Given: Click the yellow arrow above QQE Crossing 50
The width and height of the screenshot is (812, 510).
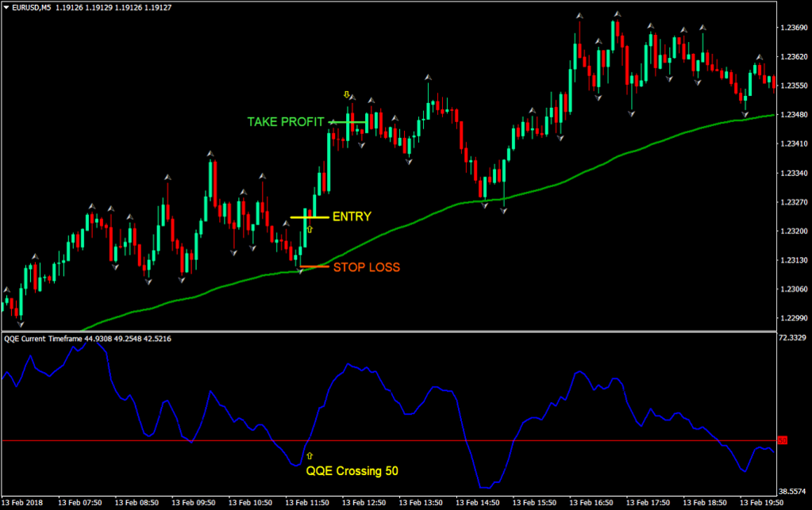Looking at the screenshot, I should point(310,456).
